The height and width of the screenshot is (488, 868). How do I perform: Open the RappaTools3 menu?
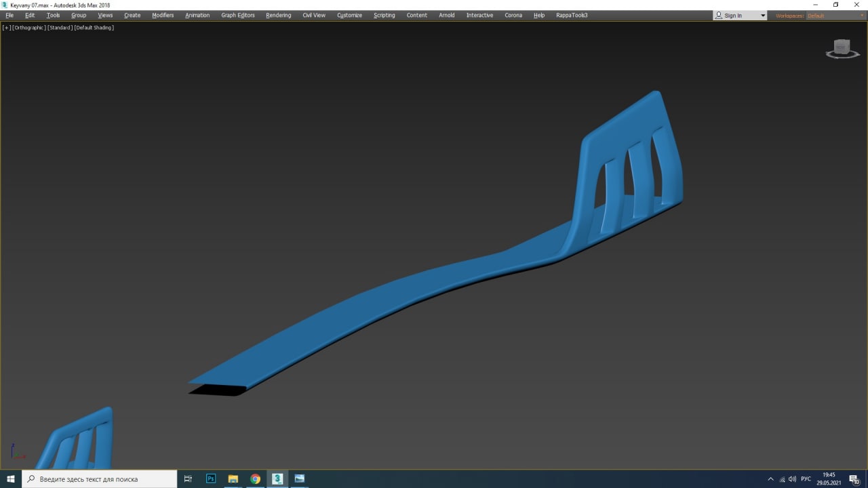point(572,15)
